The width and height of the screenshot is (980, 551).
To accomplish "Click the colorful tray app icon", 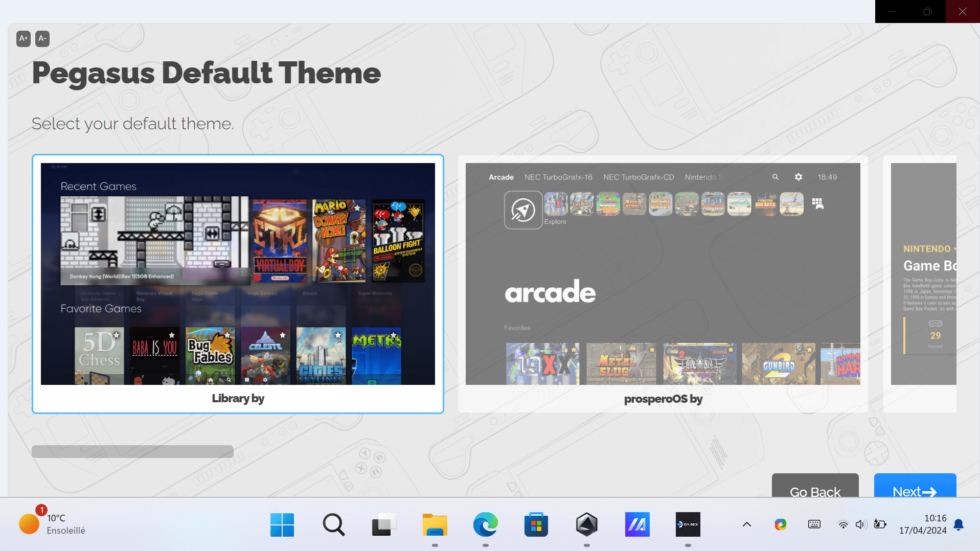I will pos(781,524).
